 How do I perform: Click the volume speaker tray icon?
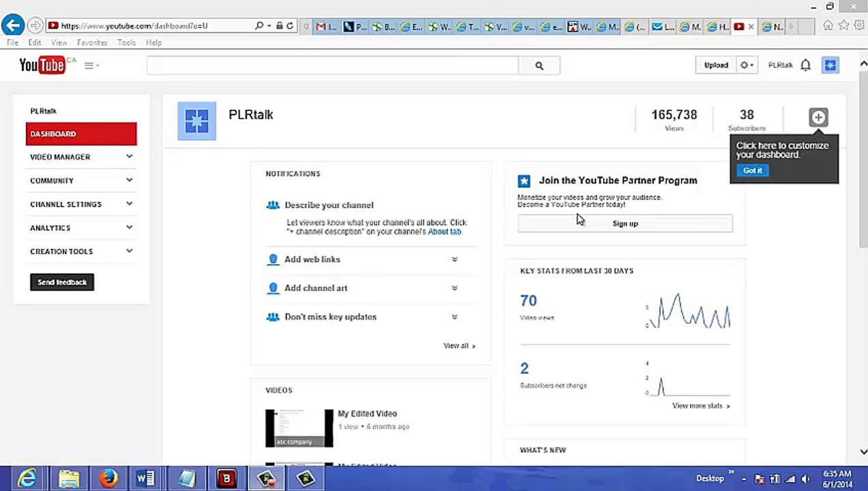click(x=806, y=479)
